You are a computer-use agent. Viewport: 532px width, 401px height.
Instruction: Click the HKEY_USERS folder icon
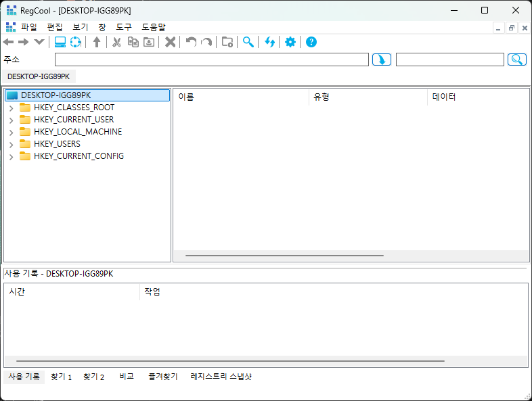[x=25, y=144]
